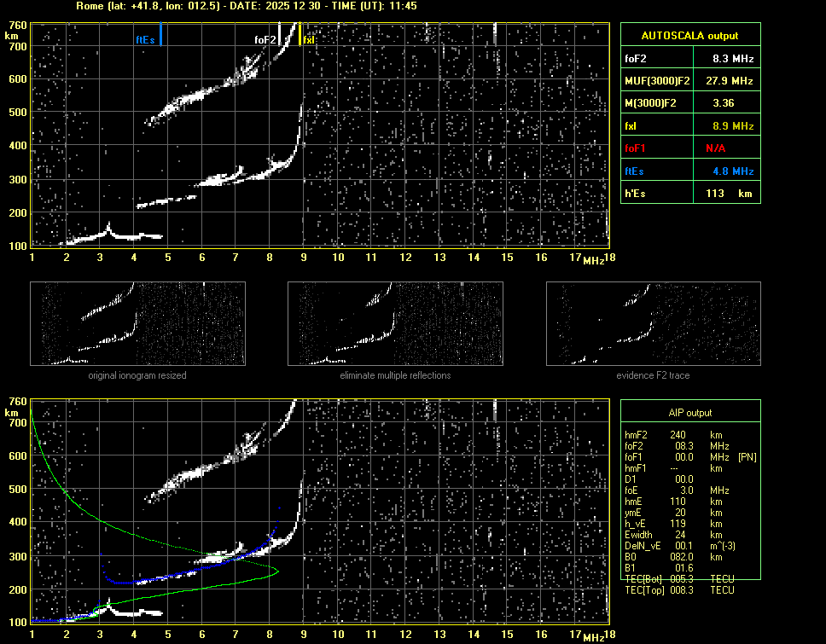Click the white foF2 marker label on ionogram
Viewport: 826px width, 644px height.
[265, 40]
